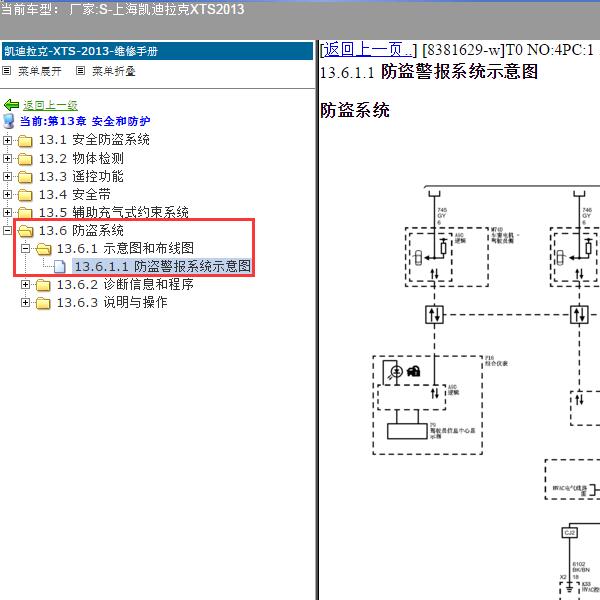The image size is (600, 600).
Task: Select 13.6 防盗系统 tree item
Action: 81,230
